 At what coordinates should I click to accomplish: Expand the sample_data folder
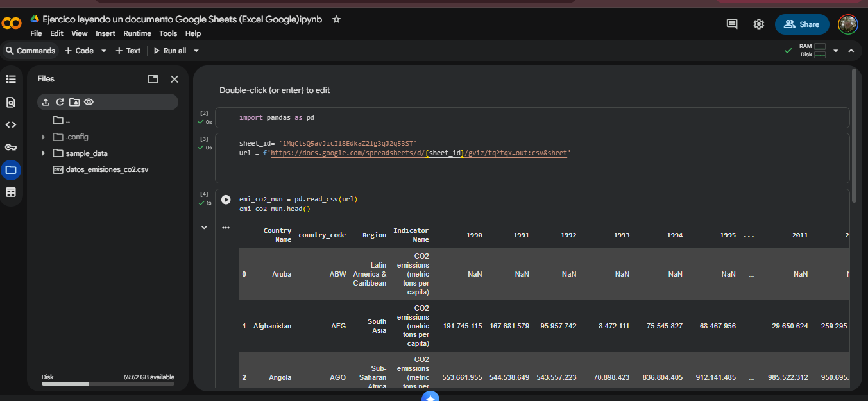pos(43,153)
